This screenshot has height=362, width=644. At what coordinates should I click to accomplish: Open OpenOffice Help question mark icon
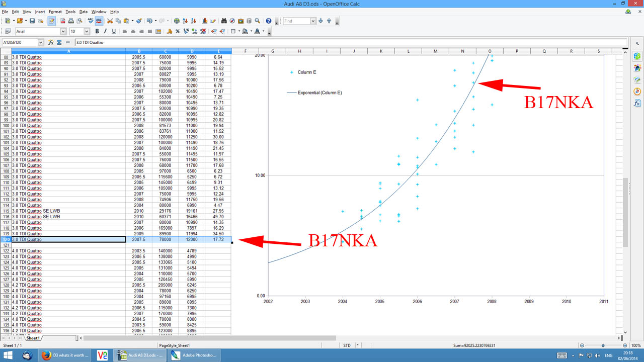point(269,21)
